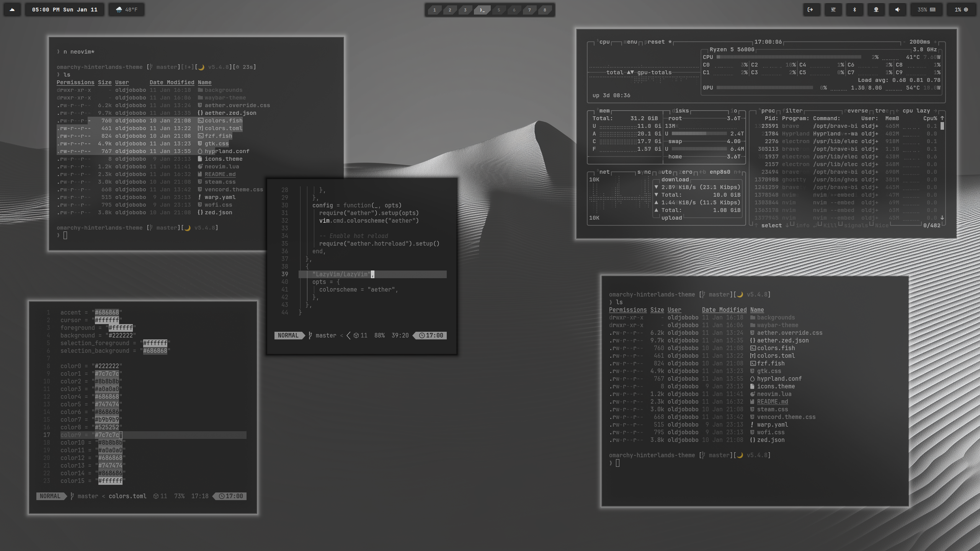980x551 pixels.
Task: Toggle the btop 'reverse' process sort option
Action: [856, 111]
